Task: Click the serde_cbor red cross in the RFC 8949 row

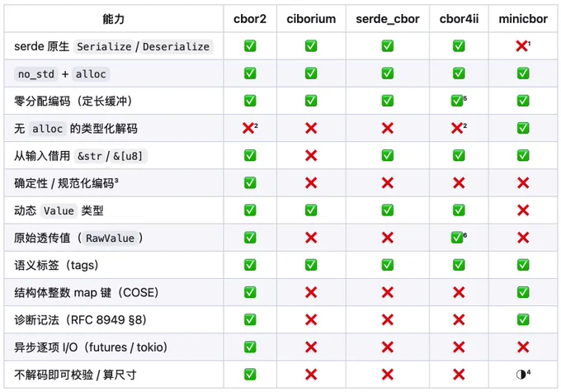Action: (x=388, y=319)
